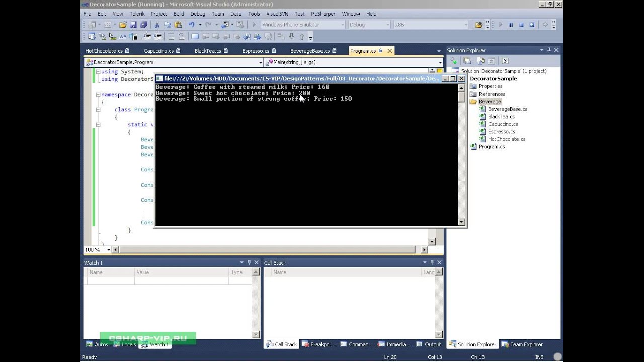
Task: Click the Open File folder icon
Action: point(123,24)
